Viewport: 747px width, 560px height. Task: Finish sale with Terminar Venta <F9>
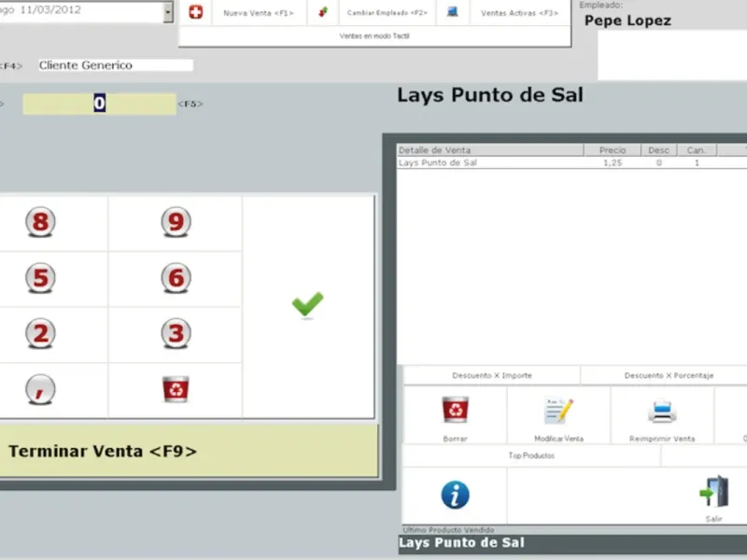pos(190,451)
